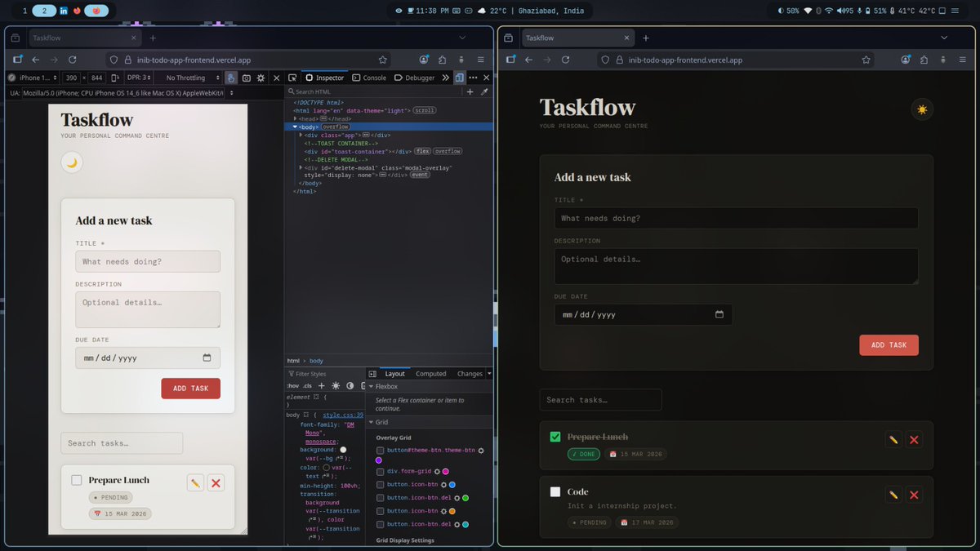The image size is (980, 551).
Task: Expand the delete-modal div node
Action: click(x=301, y=167)
